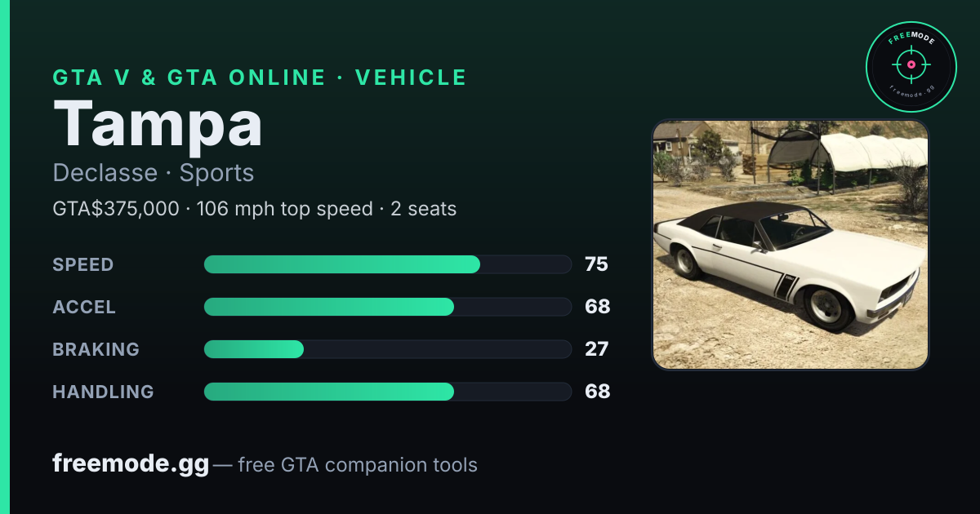980x514 pixels.
Task: Click the braking value 27
Action: (x=596, y=349)
